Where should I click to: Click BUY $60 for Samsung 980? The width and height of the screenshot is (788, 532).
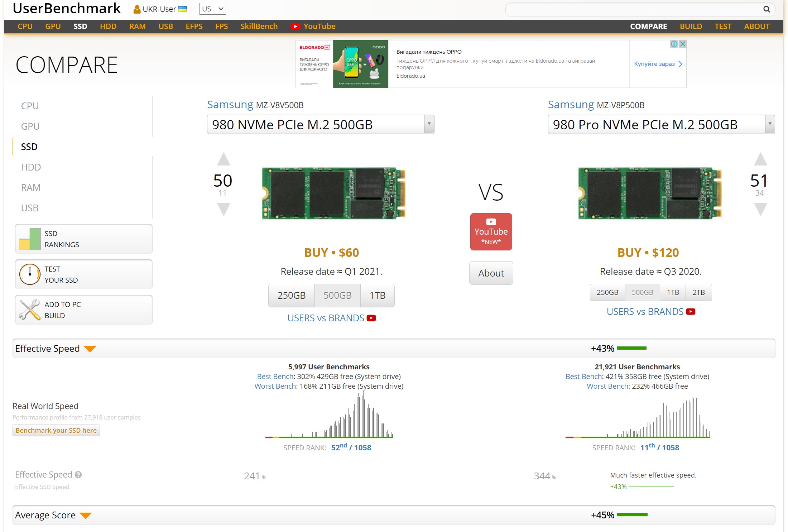click(332, 253)
